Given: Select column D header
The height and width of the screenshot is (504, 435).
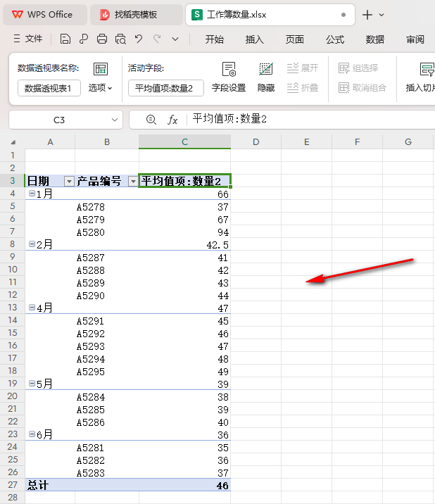Looking at the screenshot, I should (256, 142).
